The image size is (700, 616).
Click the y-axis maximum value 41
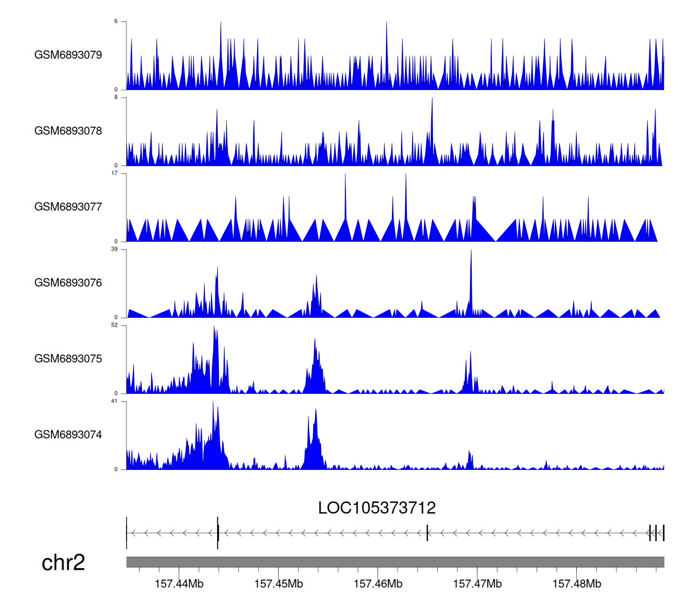point(114,401)
